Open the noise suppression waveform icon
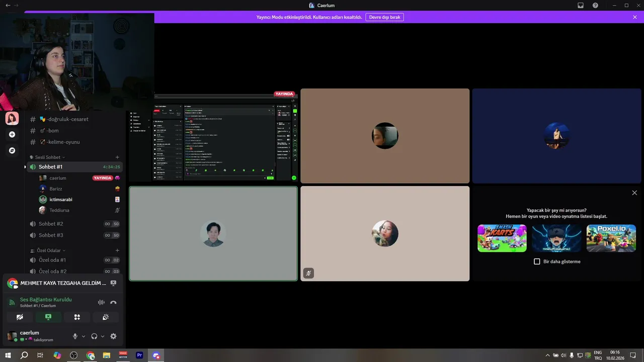 pyautogui.click(x=101, y=302)
